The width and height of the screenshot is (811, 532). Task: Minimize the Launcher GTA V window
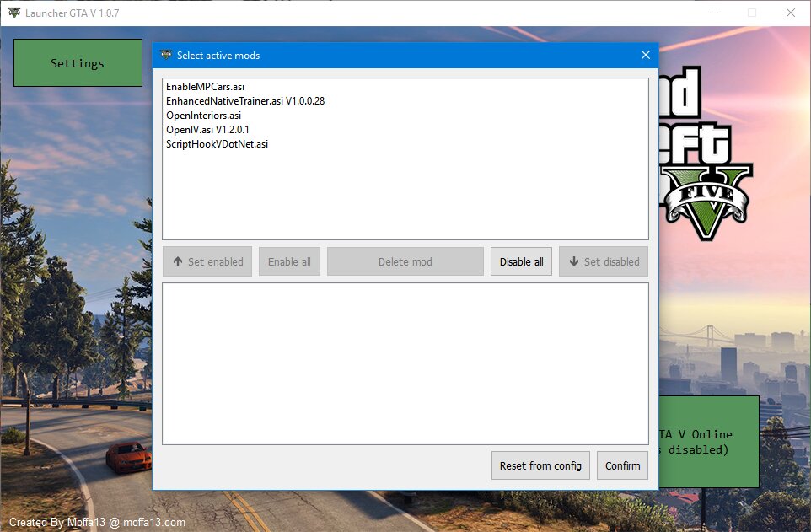713,13
